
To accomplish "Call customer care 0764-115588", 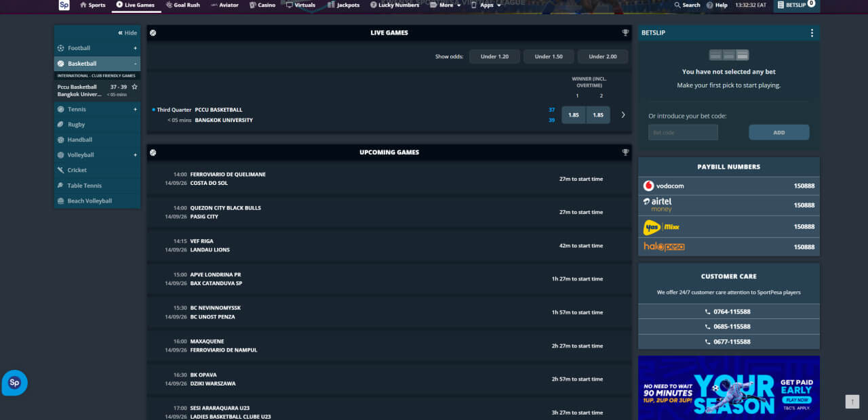I will [729, 312].
